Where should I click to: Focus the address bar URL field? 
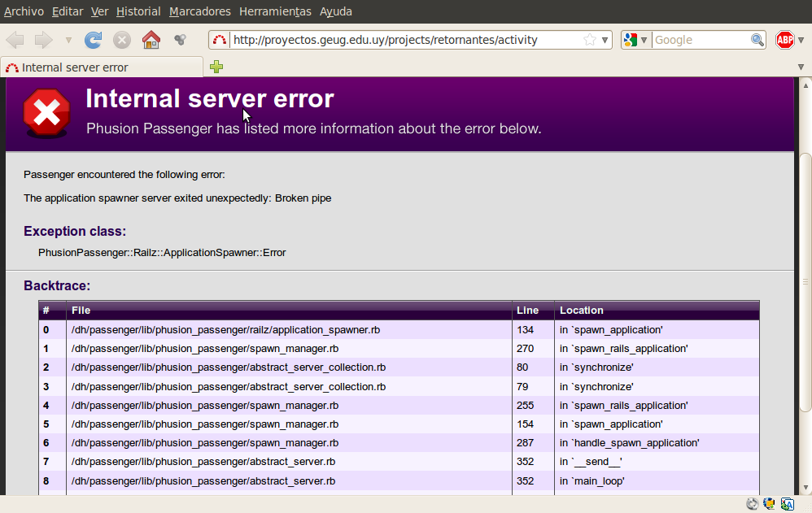pyautogui.click(x=406, y=40)
